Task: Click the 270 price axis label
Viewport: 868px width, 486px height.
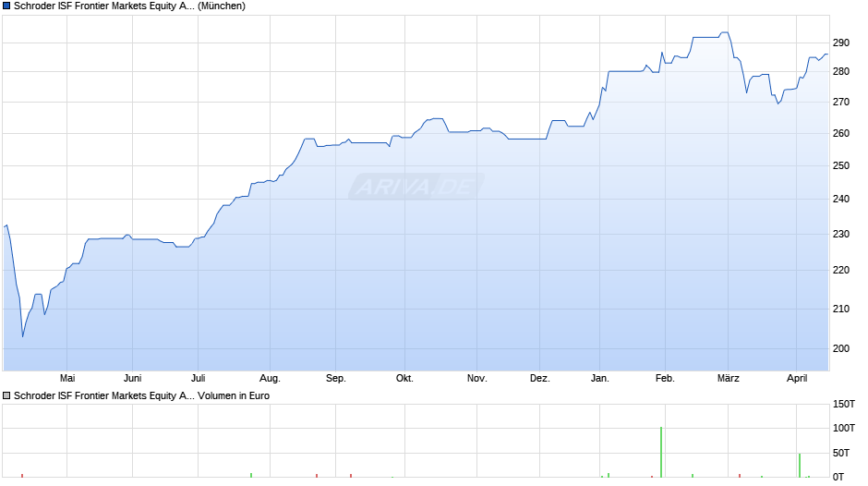Action: pos(841,102)
